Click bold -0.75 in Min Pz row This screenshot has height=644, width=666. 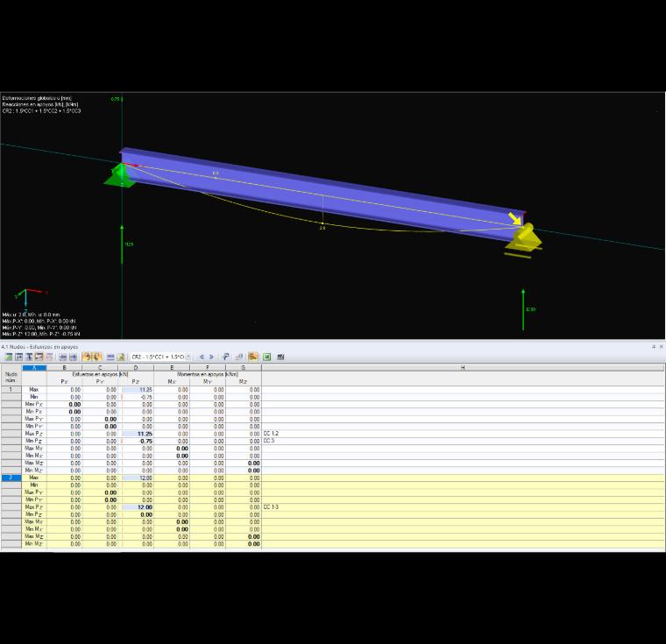[145, 441]
